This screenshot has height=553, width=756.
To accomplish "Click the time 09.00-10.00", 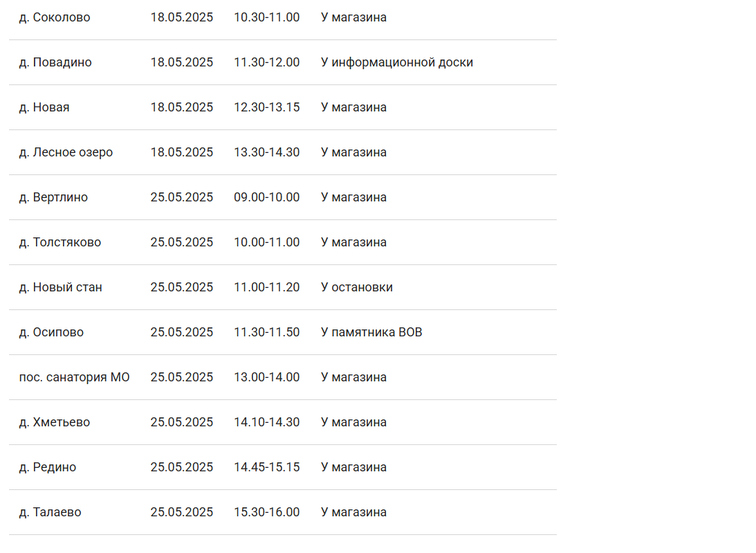I will [267, 197].
